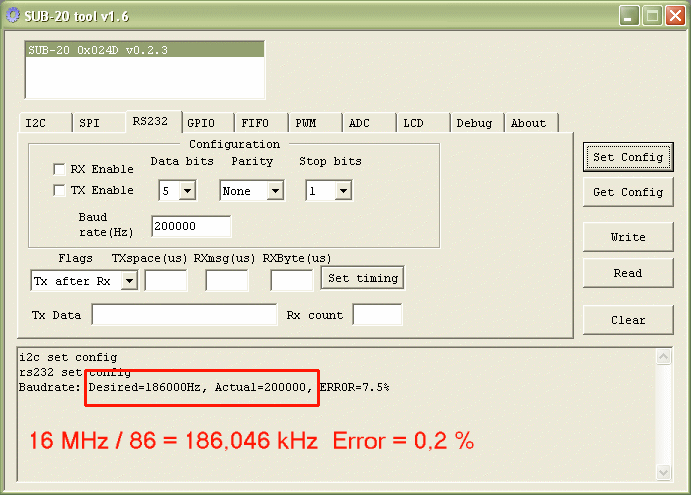Switch to the LCD tab
The width and height of the screenshot is (691, 495).
[423, 123]
